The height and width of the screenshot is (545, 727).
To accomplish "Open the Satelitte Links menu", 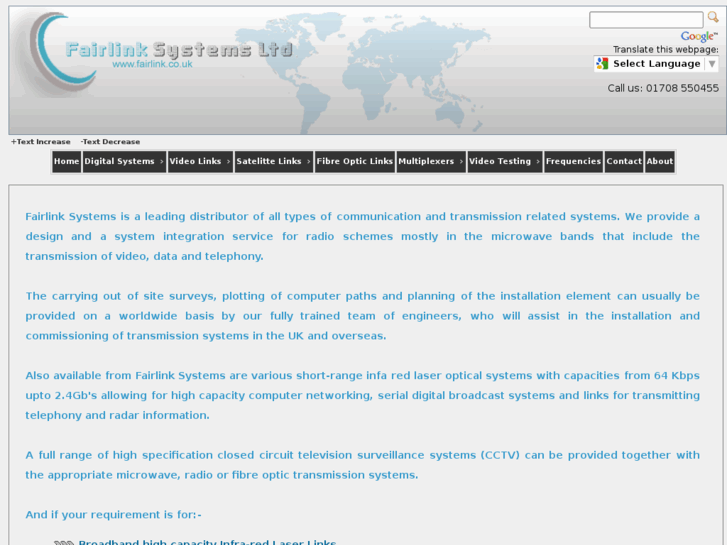I will point(274,161).
